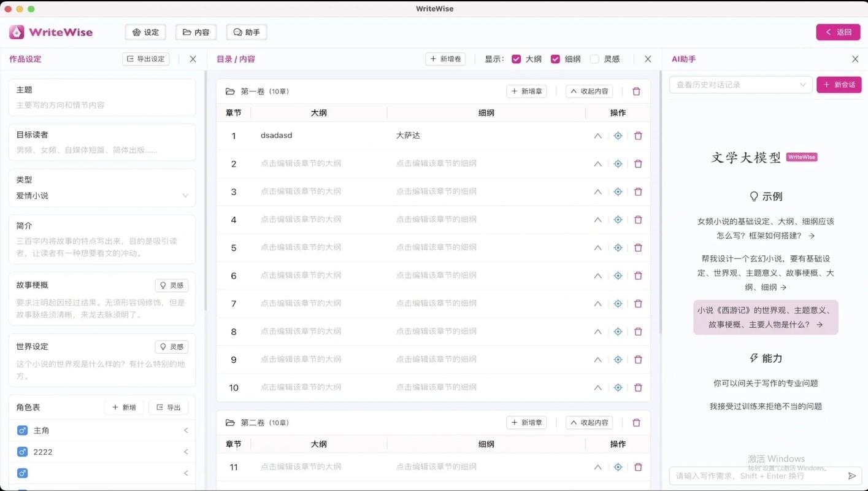
Task: Click the WriteWise logo icon
Action: click(17, 32)
